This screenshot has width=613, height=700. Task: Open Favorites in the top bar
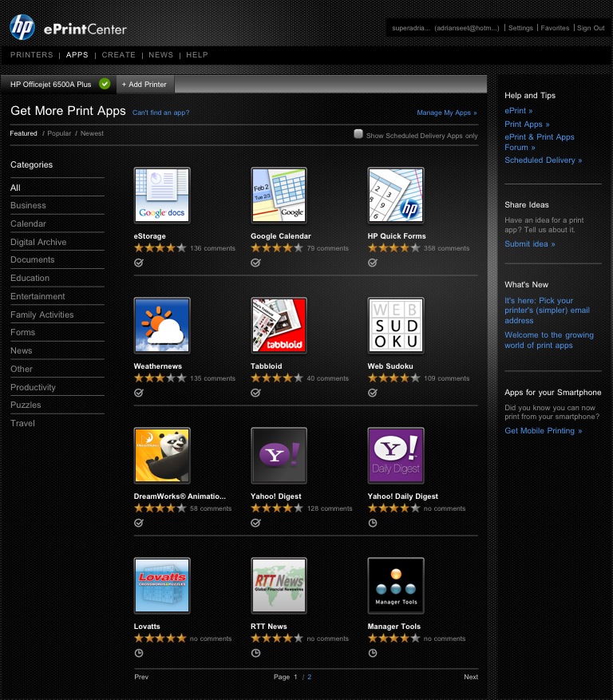[x=555, y=28]
